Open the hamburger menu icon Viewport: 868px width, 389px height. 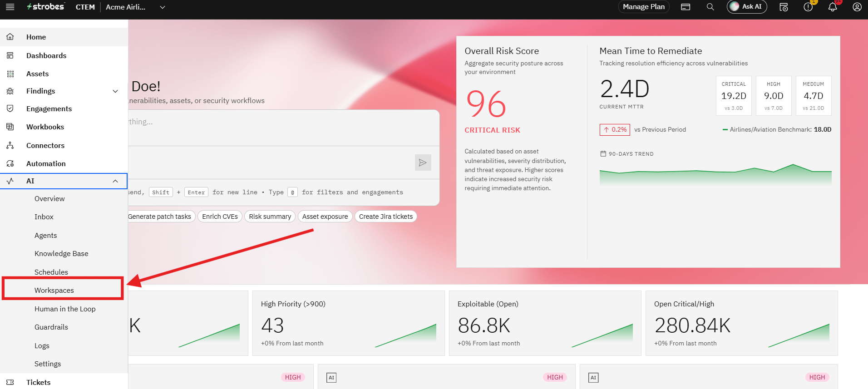(10, 7)
